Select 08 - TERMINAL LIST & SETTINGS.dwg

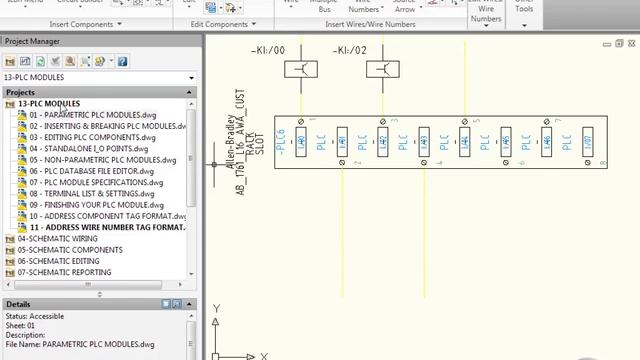tap(92, 193)
